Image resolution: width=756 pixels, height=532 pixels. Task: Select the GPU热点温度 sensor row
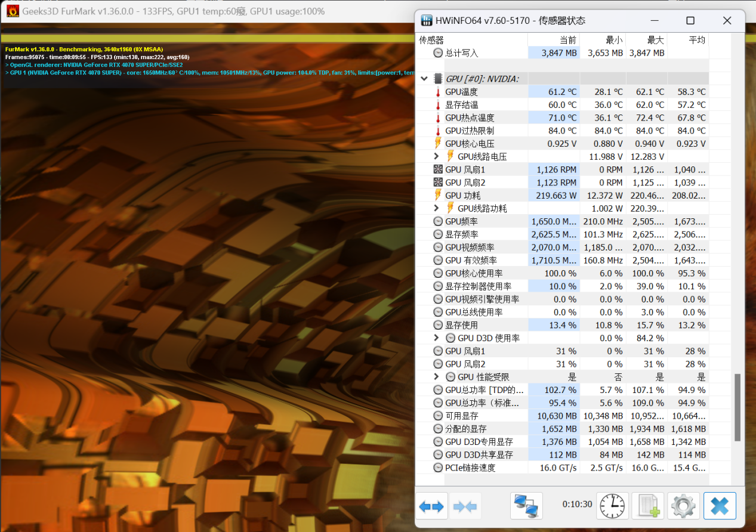coord(477,117)
